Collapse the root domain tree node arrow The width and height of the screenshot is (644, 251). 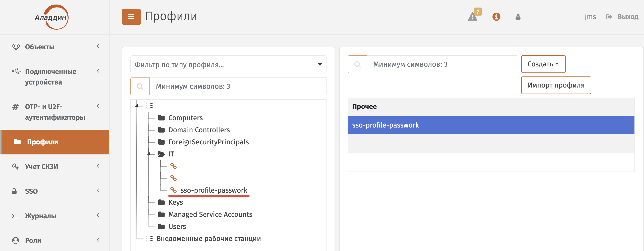(137, 106)
